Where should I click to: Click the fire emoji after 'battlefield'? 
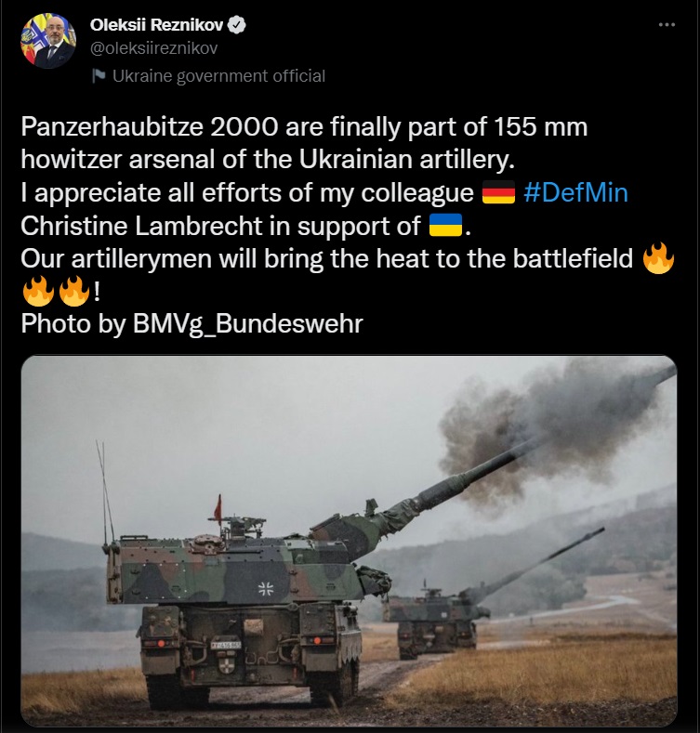pyautogui.click(x=658, y=258)
